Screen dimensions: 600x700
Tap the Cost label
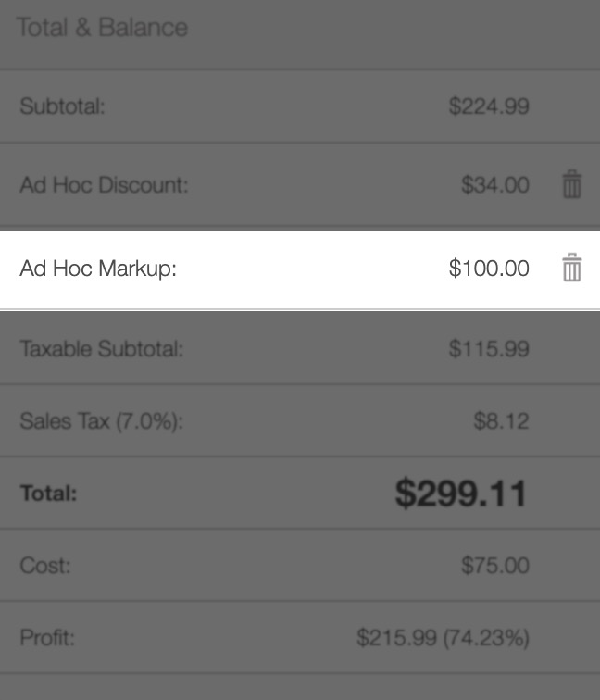45,566
